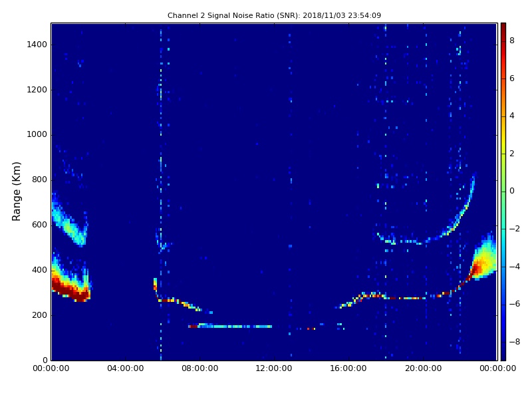This screenshot has height=399, width=532.
Task: Pick the dark blue bottom of the colorbar
Action: click(x=503, y=354)
